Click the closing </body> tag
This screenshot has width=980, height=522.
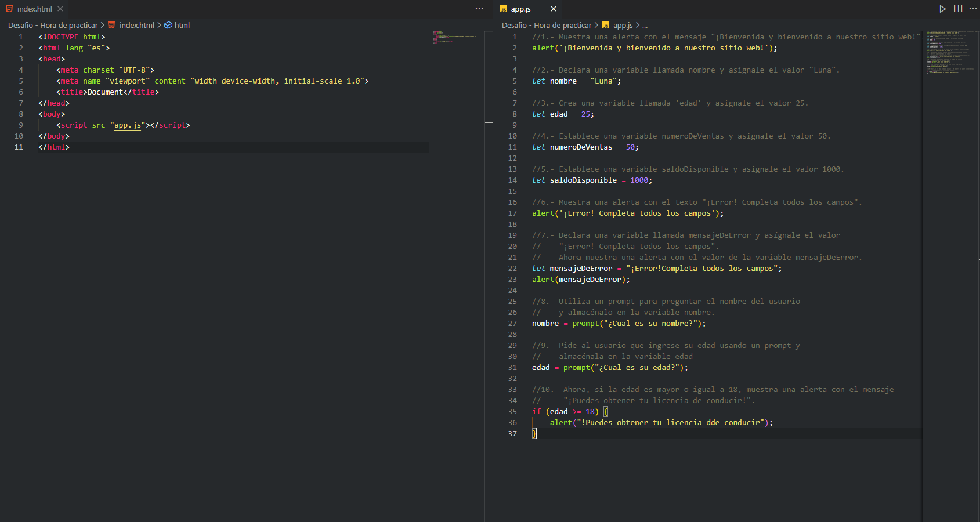tap(54, 136)
